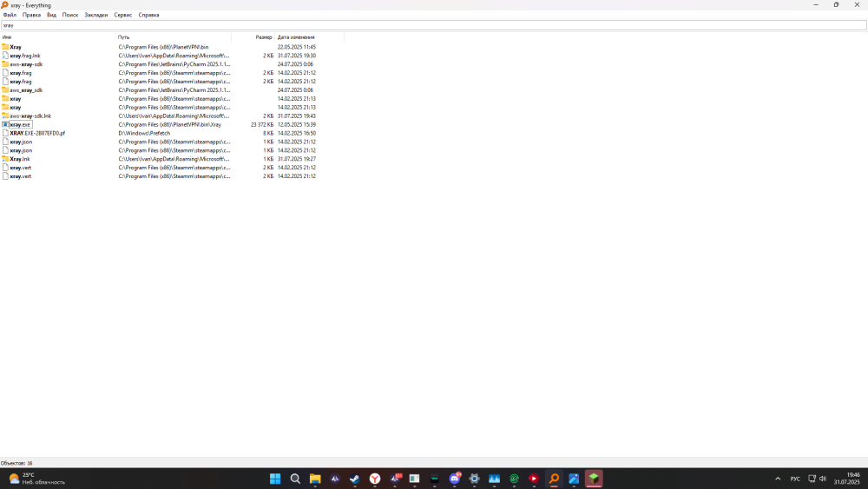Select the aws-xray-sdk.lnk file name
Viewport: 868px width, 489px height.
pos(30,116)
